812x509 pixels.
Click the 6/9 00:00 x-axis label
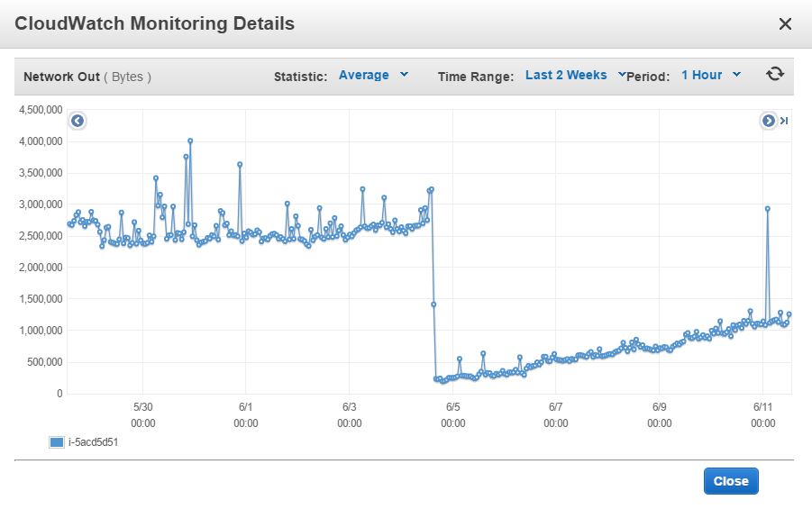point(659,414)
